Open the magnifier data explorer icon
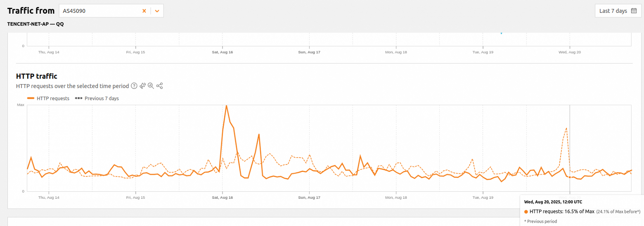The image size is (644, 226). pos(151,86)
